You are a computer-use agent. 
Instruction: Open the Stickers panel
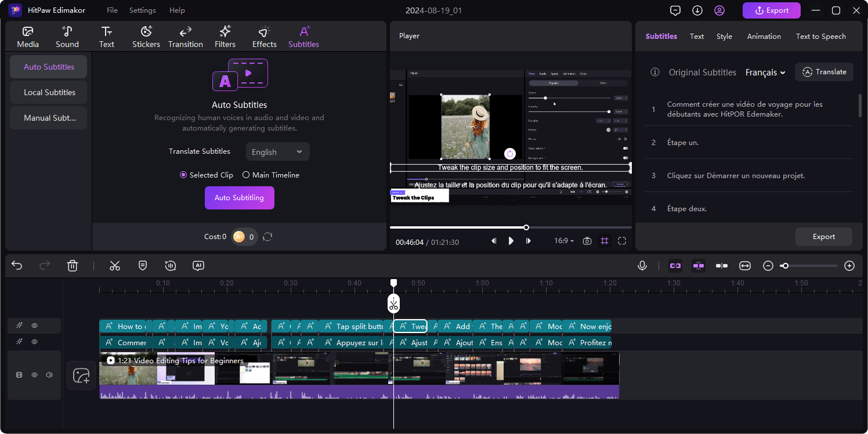[x=146, y=37]
